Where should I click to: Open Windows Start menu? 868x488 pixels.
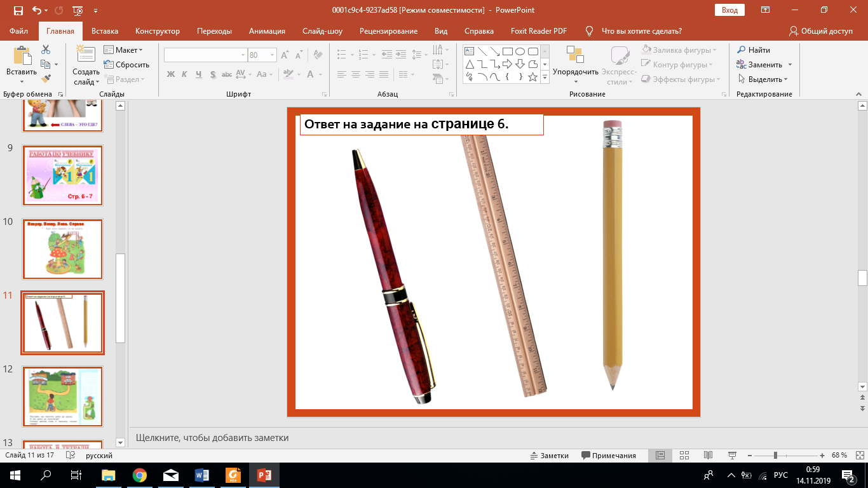tap(15, 475)
